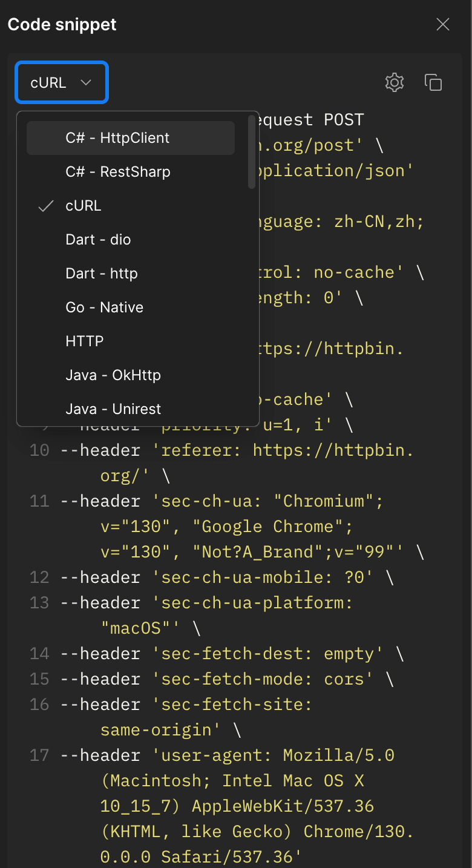472x868 pixels.
Task: Re-select cURL to keep it checked
Action: tap(83, 206)
